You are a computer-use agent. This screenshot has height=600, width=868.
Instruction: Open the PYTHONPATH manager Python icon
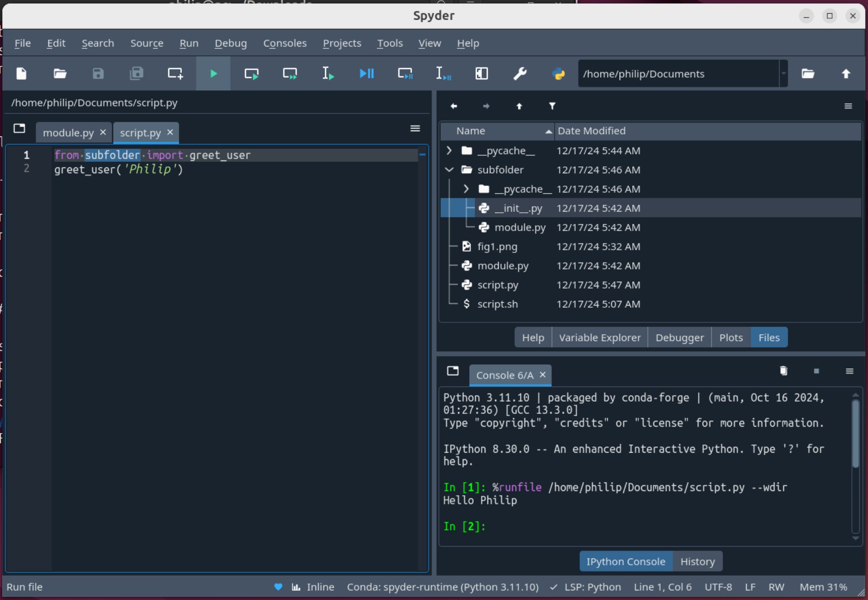[558, 73]
